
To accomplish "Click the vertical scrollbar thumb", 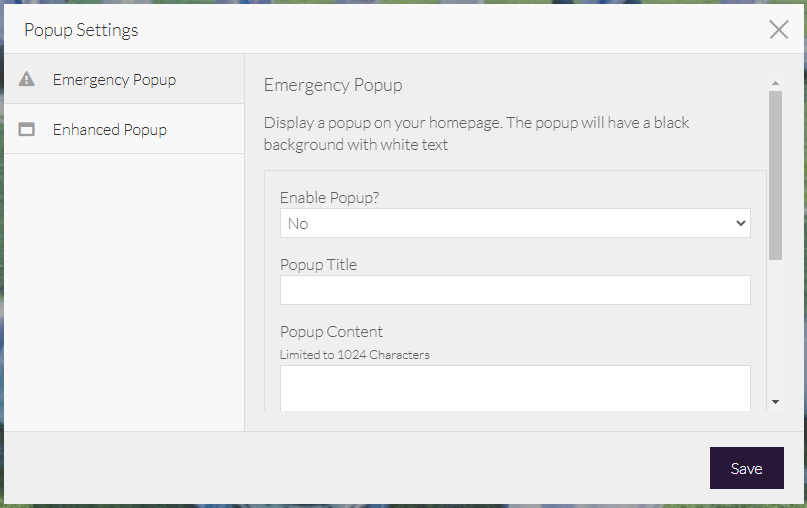I will pos(775,175).
